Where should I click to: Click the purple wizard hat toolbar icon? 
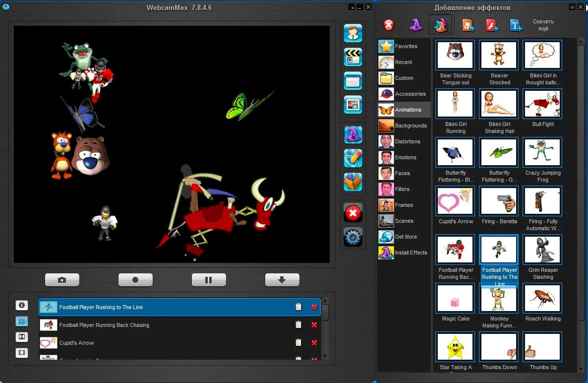[x=416, y=25]
